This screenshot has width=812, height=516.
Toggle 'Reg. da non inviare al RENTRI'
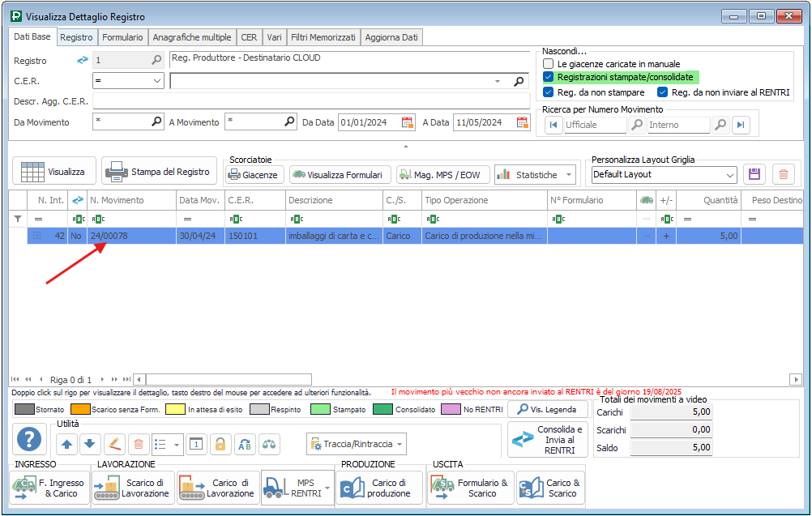coord(662,92)
